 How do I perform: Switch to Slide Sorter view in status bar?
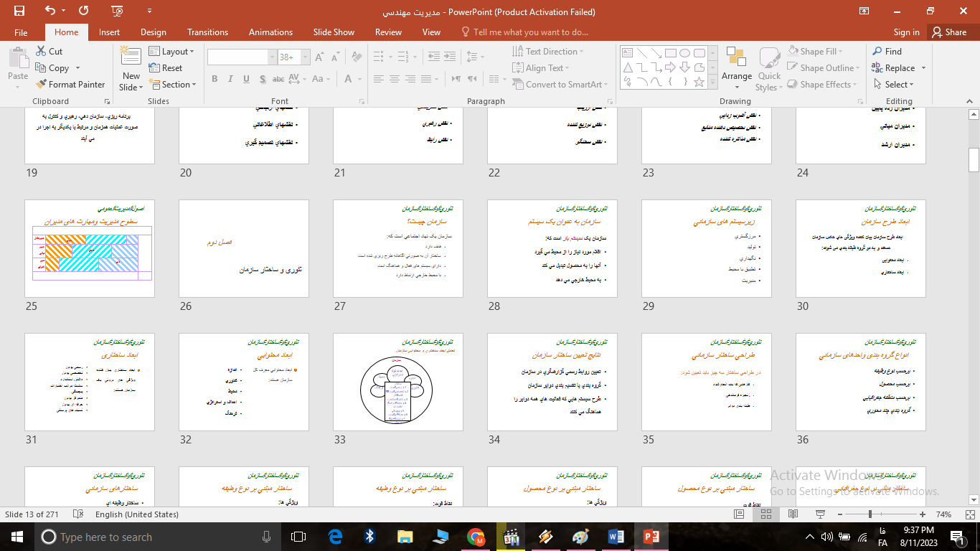pos(765,514)
